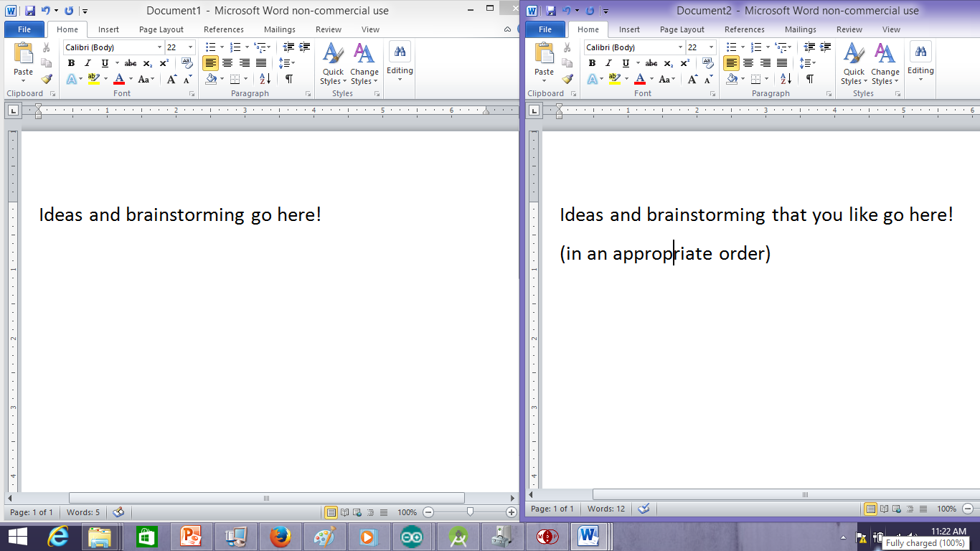
Task: Click Words: 12 count in Document2
Action: 606,509
